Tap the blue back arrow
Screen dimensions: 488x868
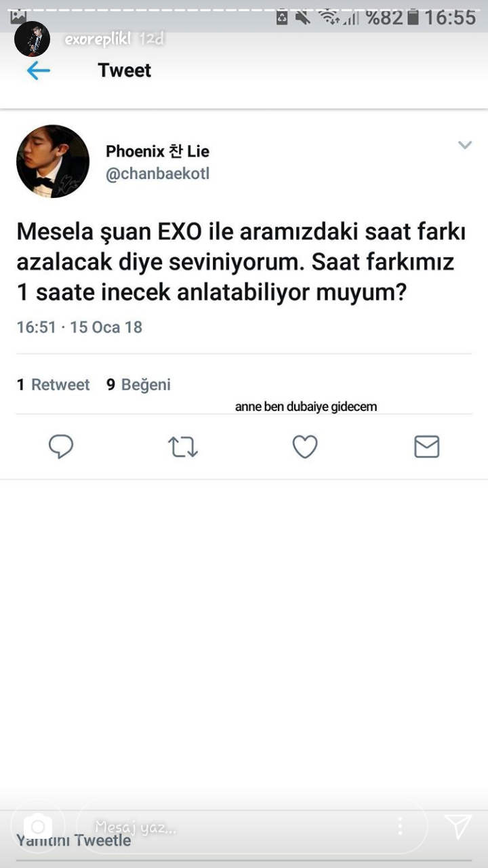pos(39,71)
